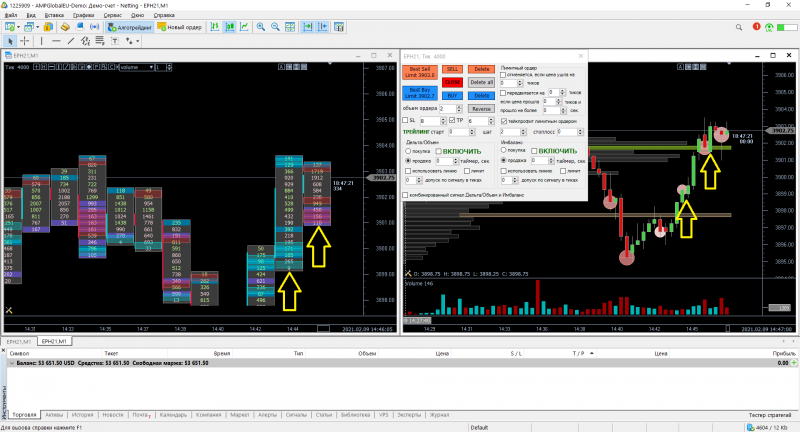Zoom in the chart
Viewport: 800px width, 432px height.
pos(261,27)
